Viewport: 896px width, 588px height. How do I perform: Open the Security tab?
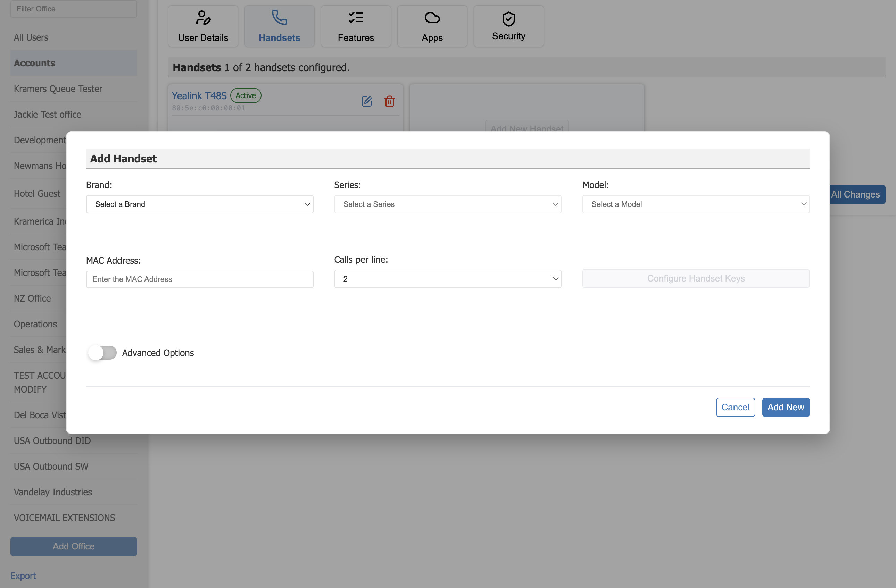tap(509, 26)
